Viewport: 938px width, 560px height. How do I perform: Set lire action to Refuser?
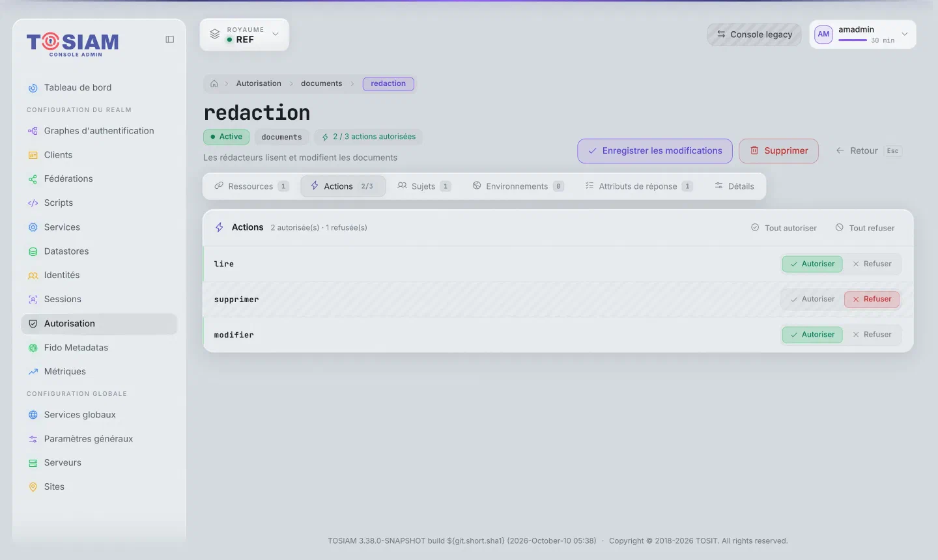[872, 264]
